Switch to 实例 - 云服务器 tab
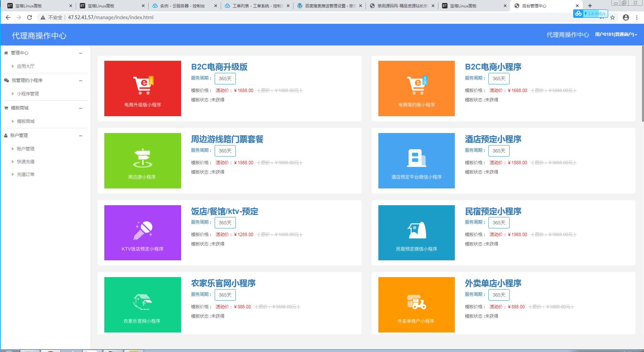Viewport: 644px width, 352px height. click(x=184, y=6)
